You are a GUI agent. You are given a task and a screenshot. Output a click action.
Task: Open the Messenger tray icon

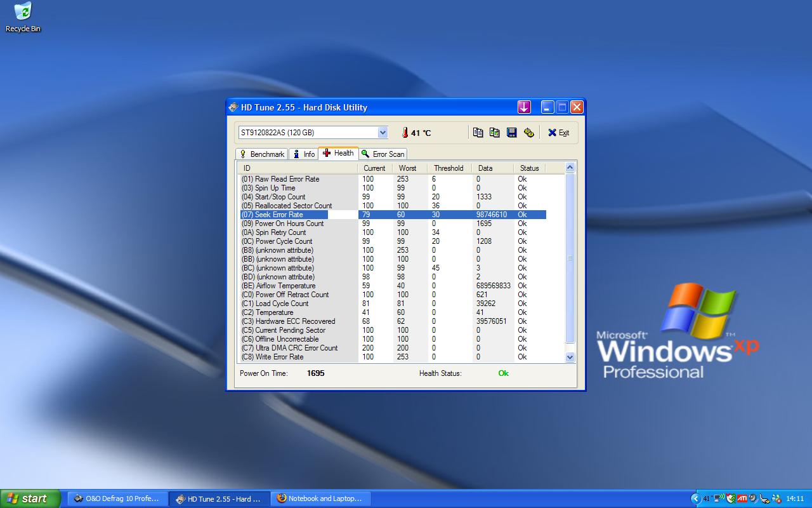(x=776, y=499)
